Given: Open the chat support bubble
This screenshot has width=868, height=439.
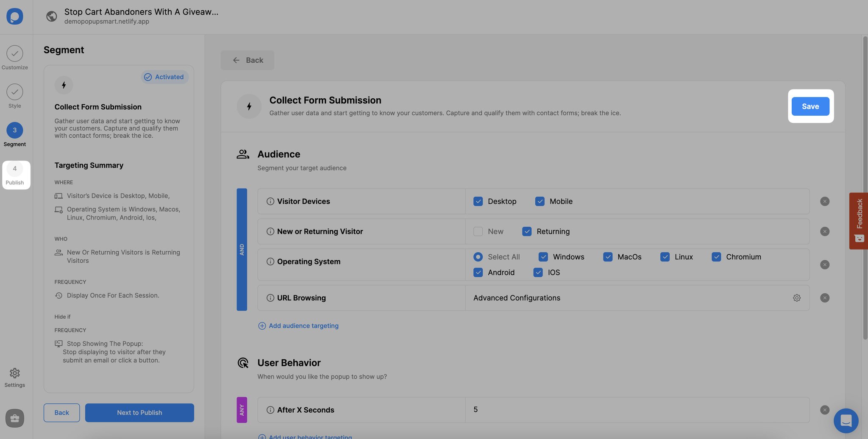Looking at the screenshot, I should click(846, 420).
